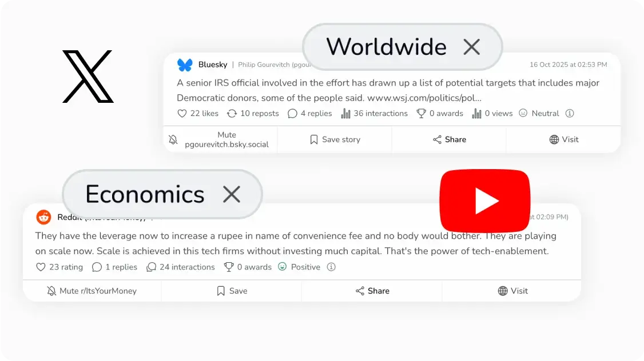Click the 23 rating heart icon

click(41, 267)
